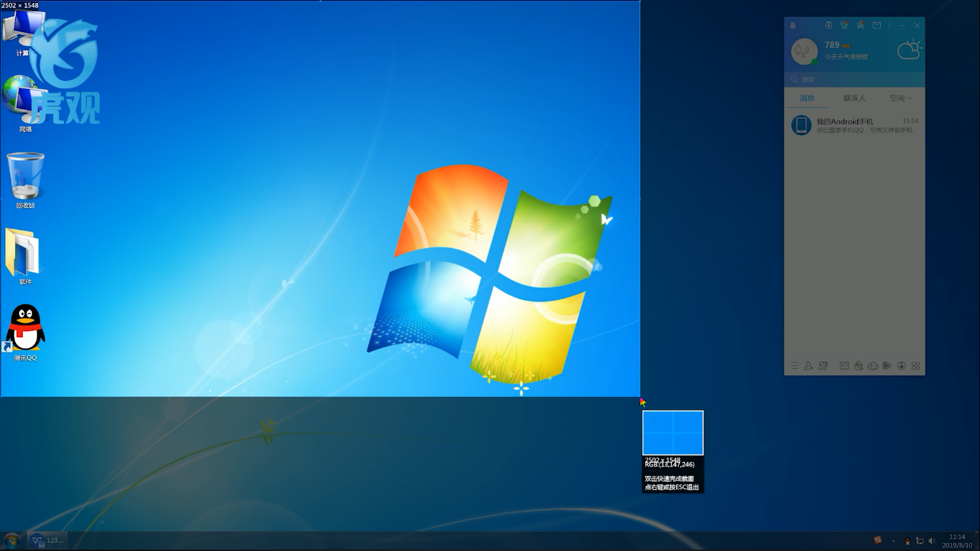
Task: Open the vertical dots menu in QQ
Action: pyautogui.click(x=890, y=26)
